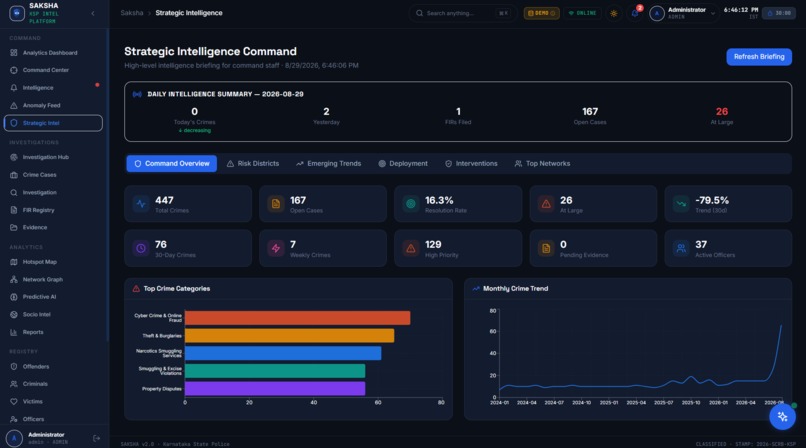Click the blue Narcotics Smuggling bar
Viewport: 806px width, 448px height.
283,353
